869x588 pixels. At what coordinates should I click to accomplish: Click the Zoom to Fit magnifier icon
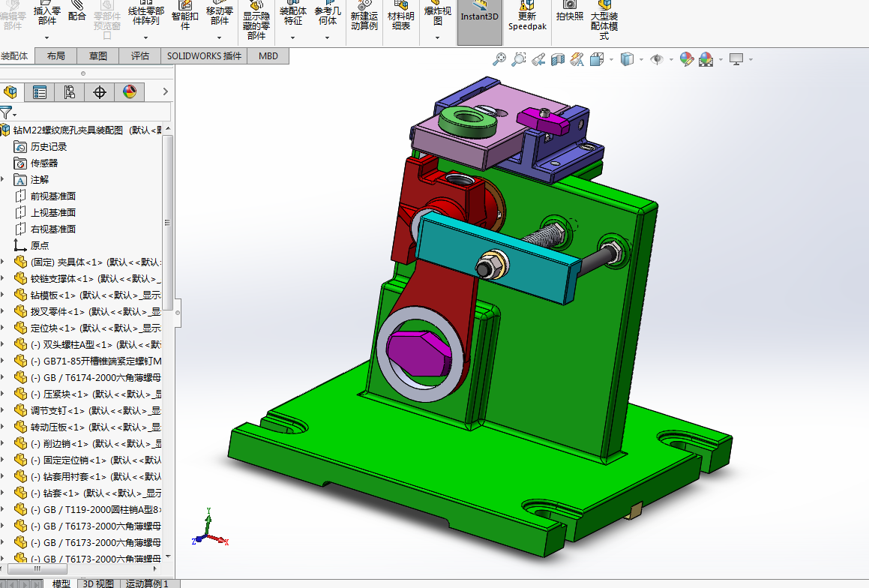click(499, 59)
